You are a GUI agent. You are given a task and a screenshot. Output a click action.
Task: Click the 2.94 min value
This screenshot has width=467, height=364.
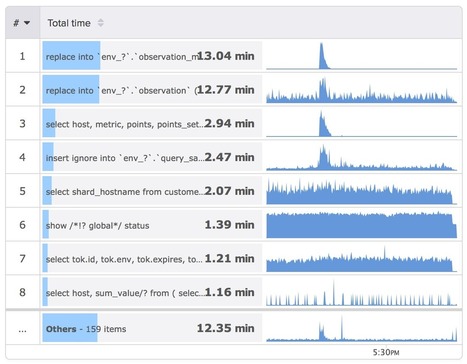pos(229,123)
